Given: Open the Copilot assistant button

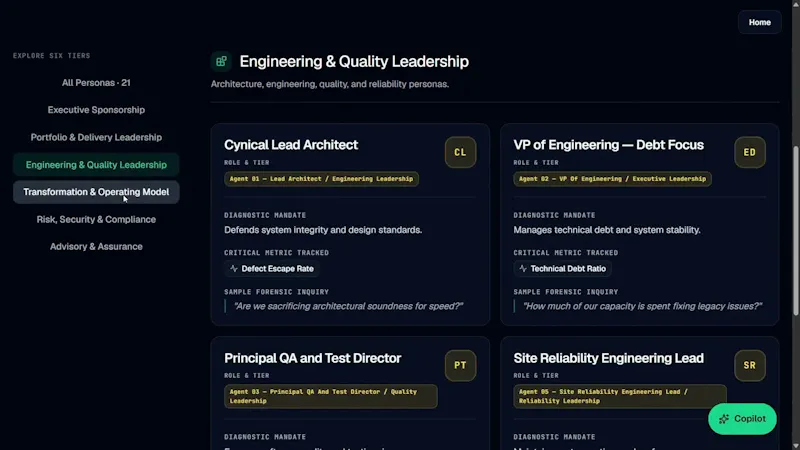Looking at the screenshot, I should point(742,419).
